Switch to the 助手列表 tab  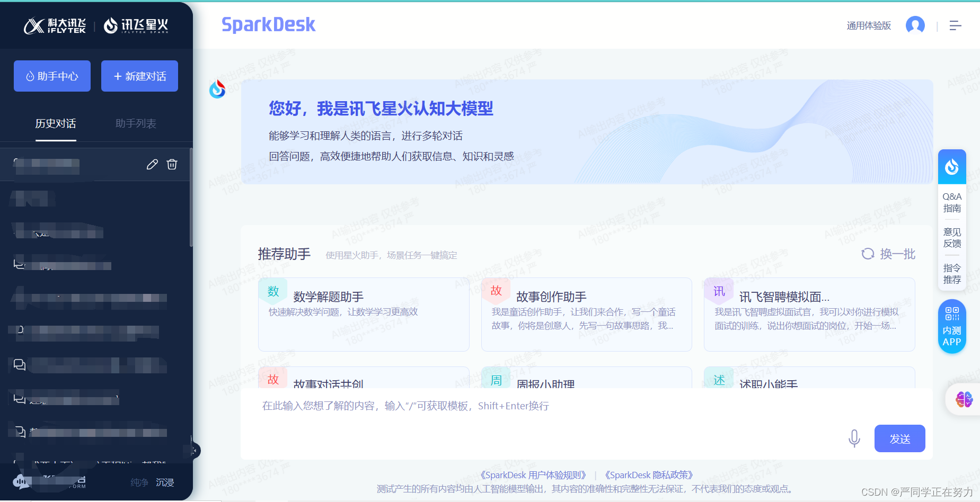point(136,124)
